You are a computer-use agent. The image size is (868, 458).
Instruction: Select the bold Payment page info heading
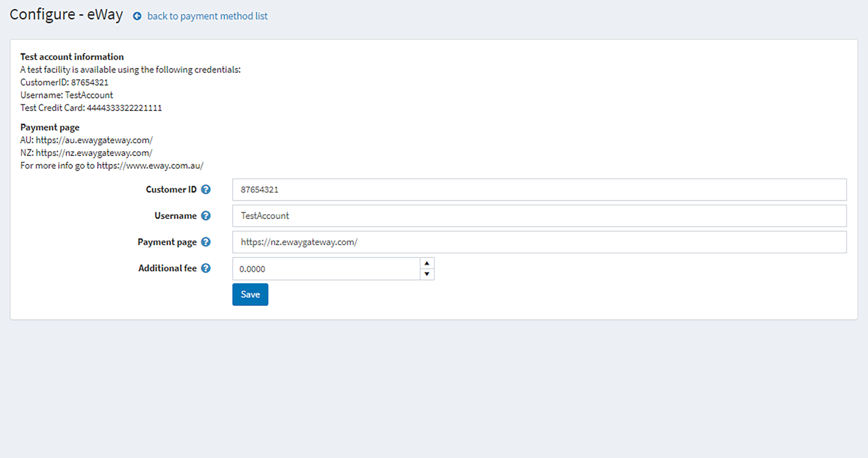click(50, 127)
